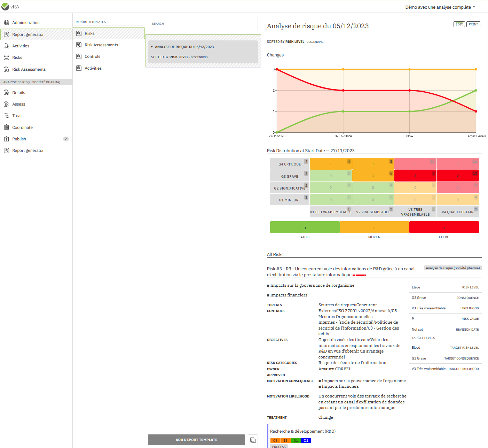The height and width of the screenshot is (448, 488).
Task: Open Risk Assessments sidebar icon
Action: (x=6, y=69)
